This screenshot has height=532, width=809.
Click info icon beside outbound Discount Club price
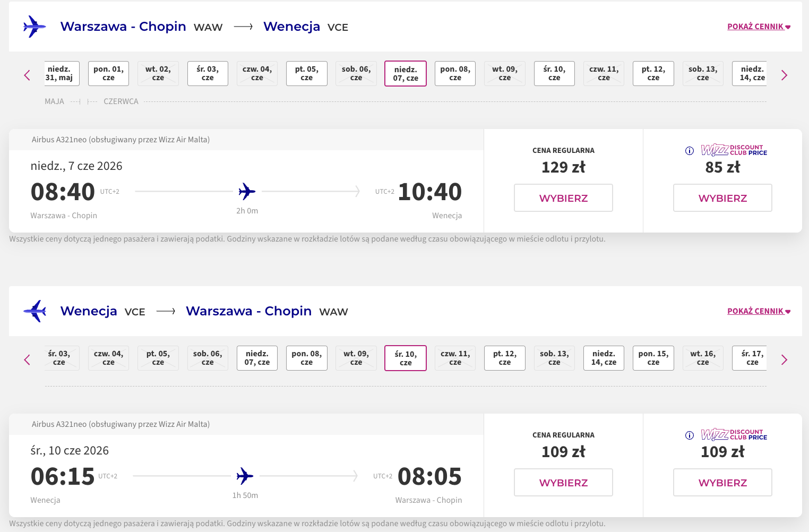pyautogui.click(x=690, y=151)
